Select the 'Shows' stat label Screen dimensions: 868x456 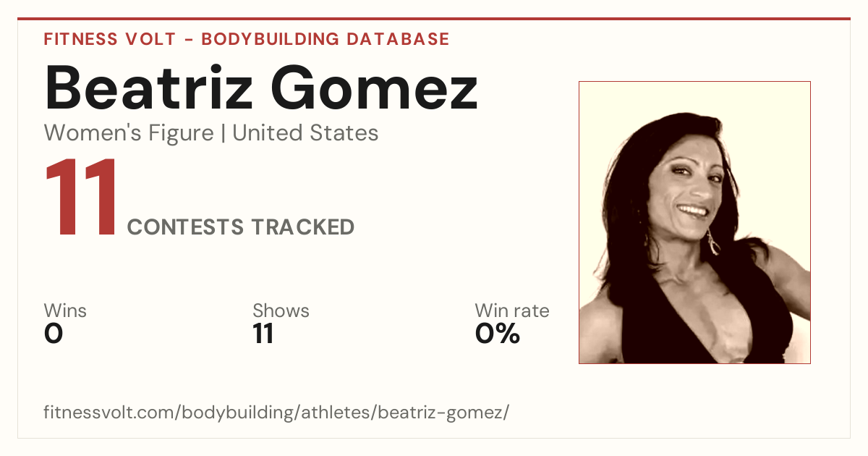tap(281, 311)
